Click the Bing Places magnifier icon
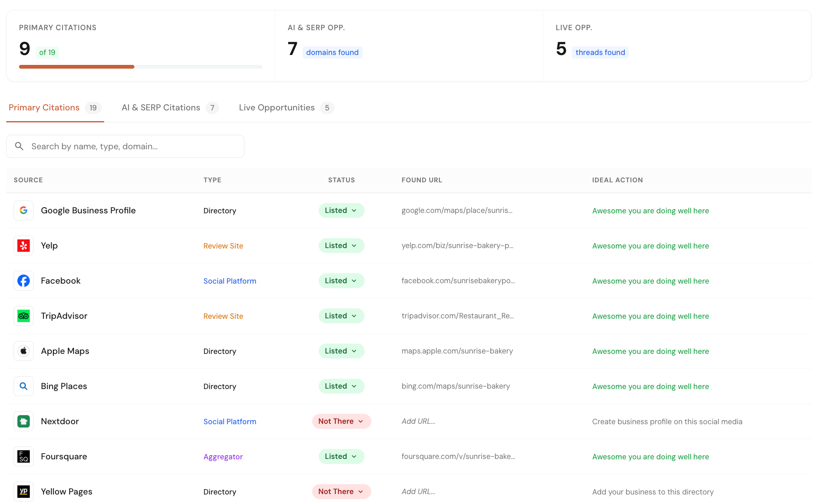This screenshot has height=504, width=819. [24, 386]
